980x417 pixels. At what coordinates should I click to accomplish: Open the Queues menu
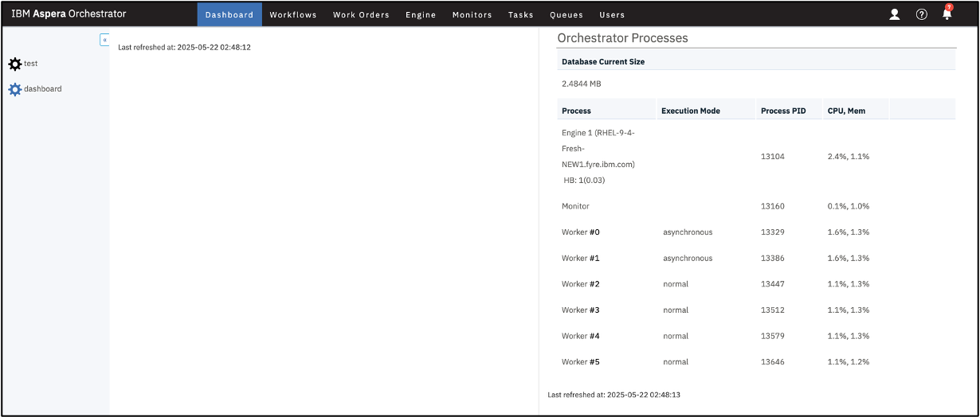(566, 14)
